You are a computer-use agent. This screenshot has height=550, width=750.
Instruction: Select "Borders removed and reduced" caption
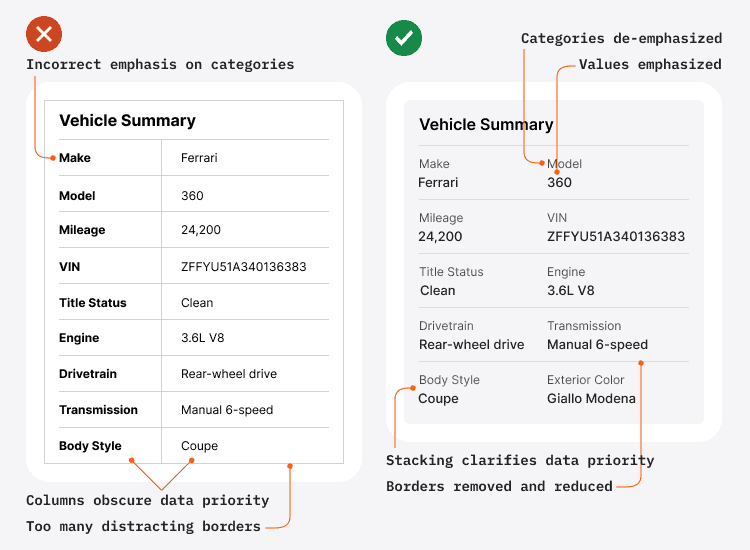499,487
